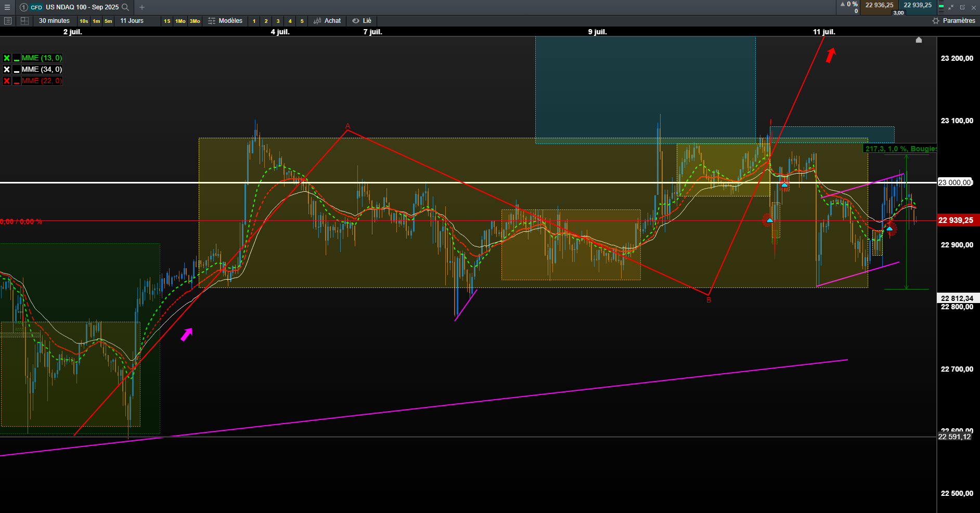Open Paramètres settings
The height and width of the screenshot is (513, 980).
coord(953,21)
